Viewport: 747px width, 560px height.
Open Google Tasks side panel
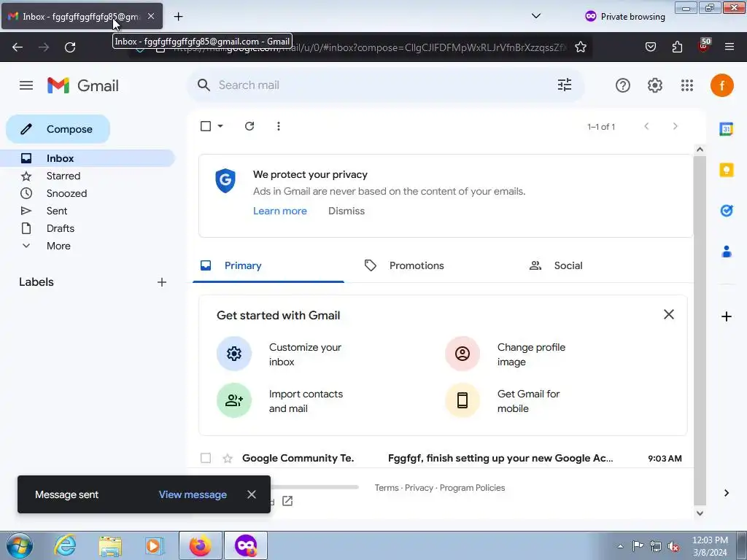point(726,211)
